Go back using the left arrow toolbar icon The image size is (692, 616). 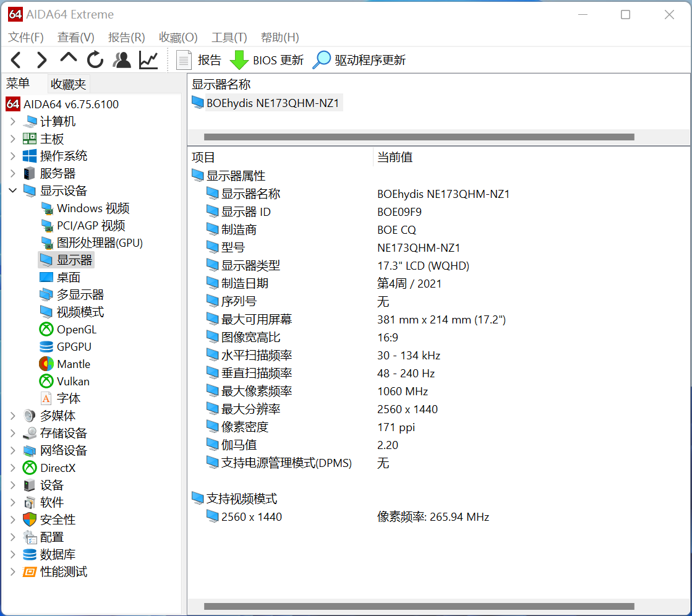point(16,60)
